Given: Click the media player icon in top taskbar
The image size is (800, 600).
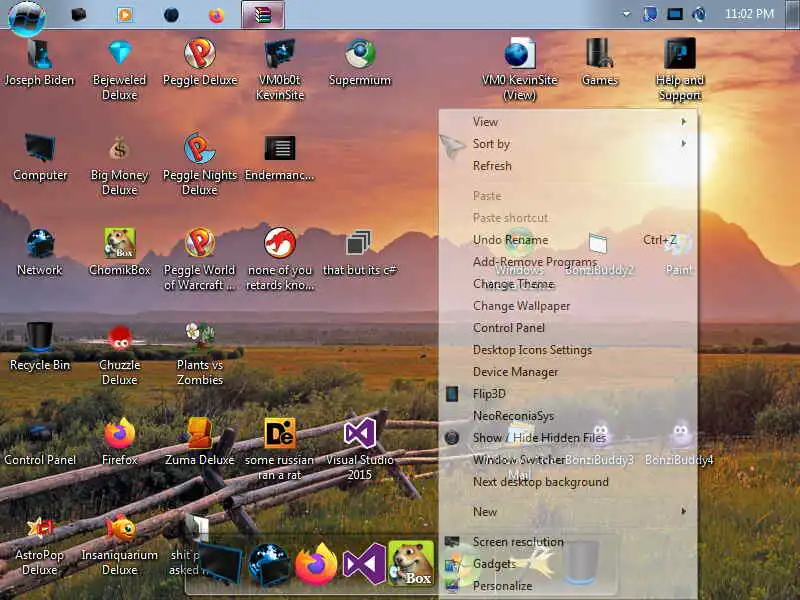Looking at the screenshot, I should pyautogui.click(x=124, y=15).
